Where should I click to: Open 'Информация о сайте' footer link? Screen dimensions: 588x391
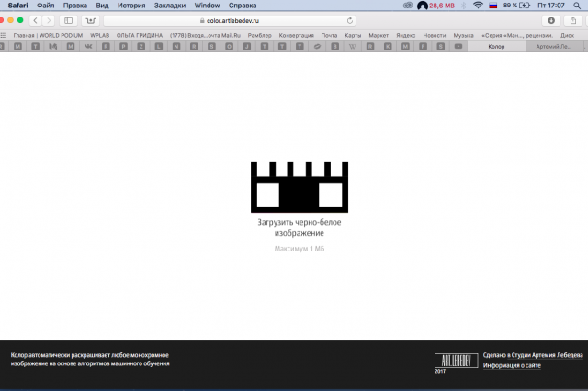tap(512, 365)
